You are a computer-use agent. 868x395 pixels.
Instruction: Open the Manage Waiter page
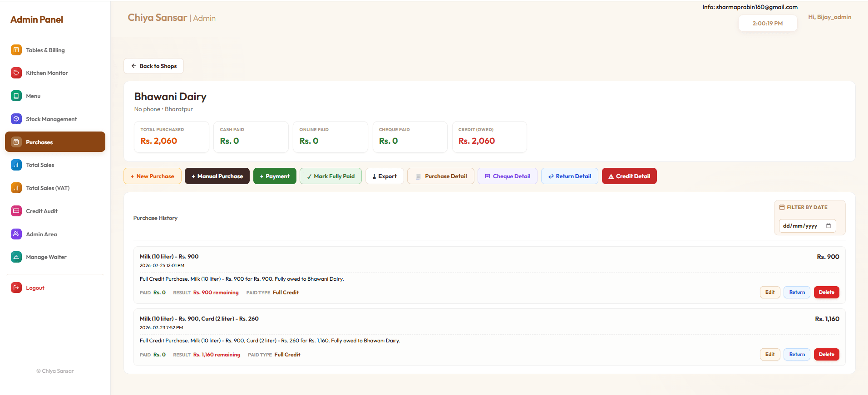pyautogui.click(x=55, y=257)
